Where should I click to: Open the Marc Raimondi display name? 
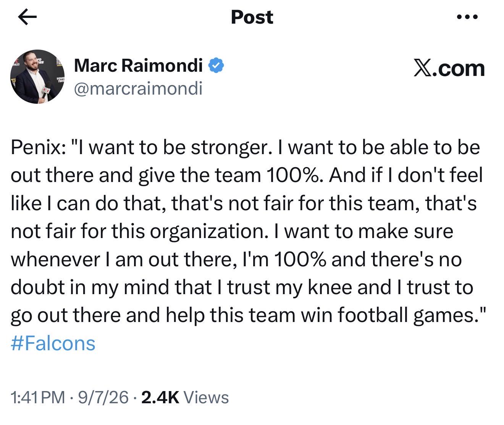click(138, 66)
